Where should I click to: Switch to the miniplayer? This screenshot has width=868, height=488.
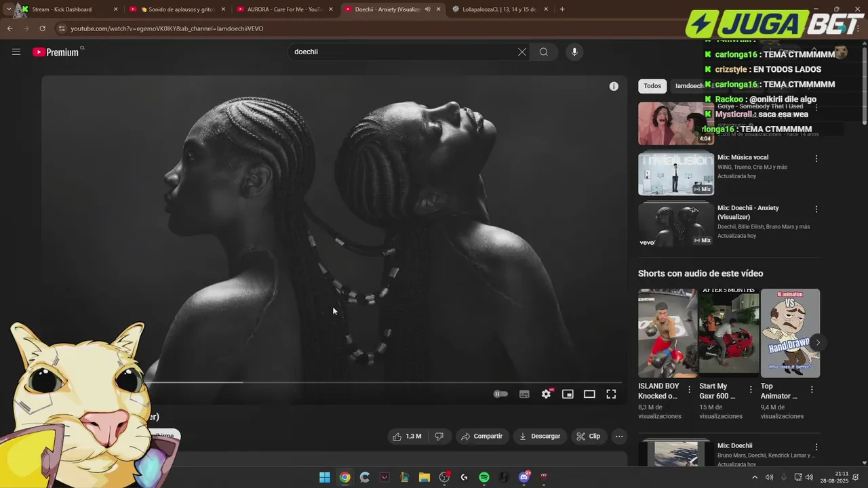click(568, 394)
